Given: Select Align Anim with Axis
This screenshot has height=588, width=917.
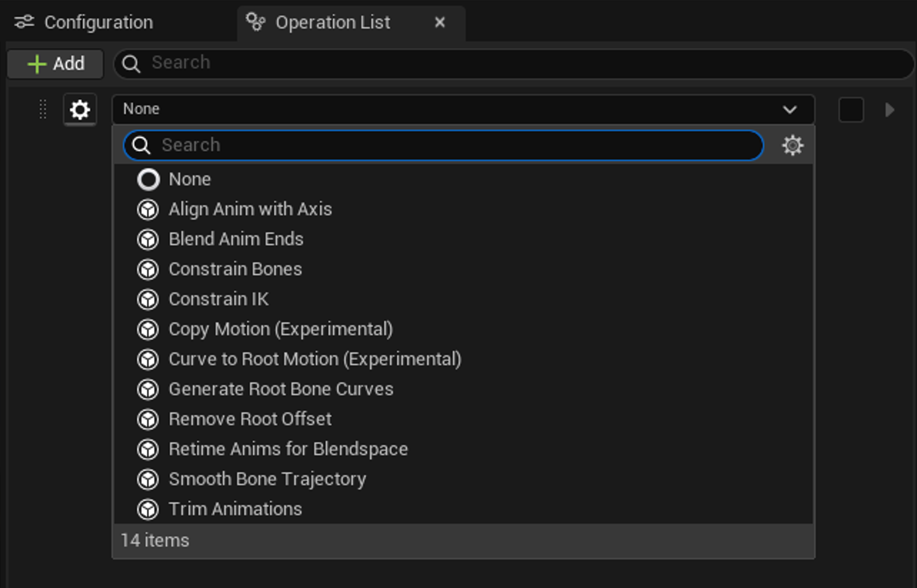Looking at the screenshot, I should (x=463, y=209).
